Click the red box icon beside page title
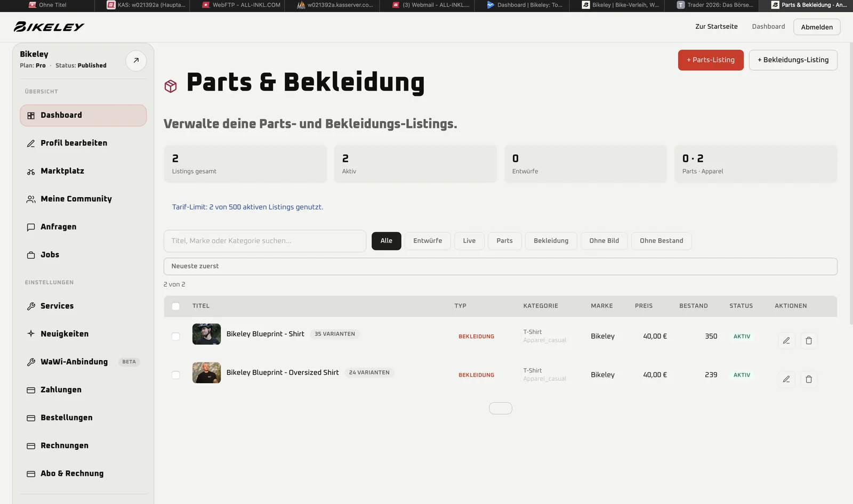 click(171, 86)
